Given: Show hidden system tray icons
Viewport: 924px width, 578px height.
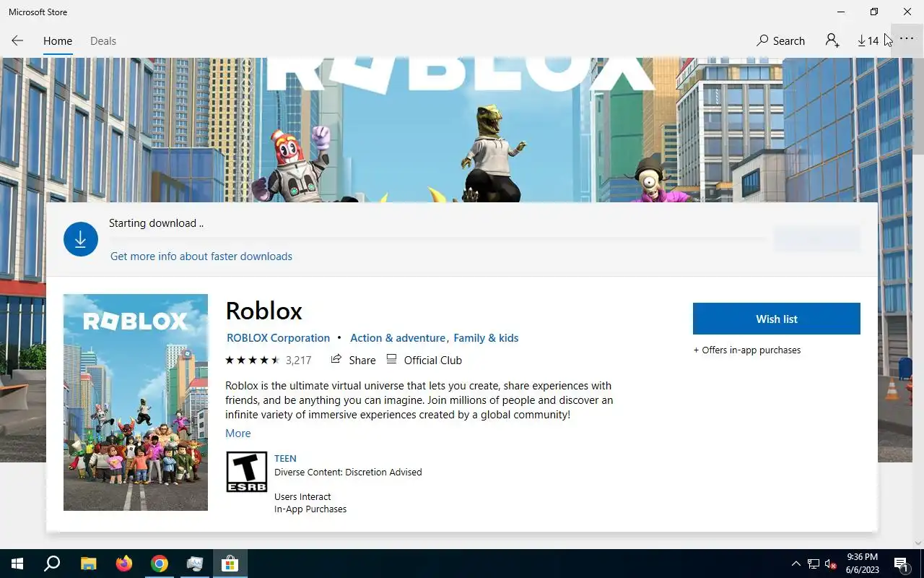Looking at the screenshot, I should coord(796,564).
